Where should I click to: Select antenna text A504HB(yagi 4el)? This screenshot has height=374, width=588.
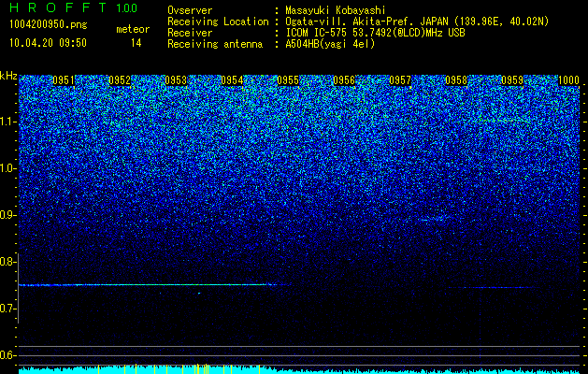click(330, 44)
